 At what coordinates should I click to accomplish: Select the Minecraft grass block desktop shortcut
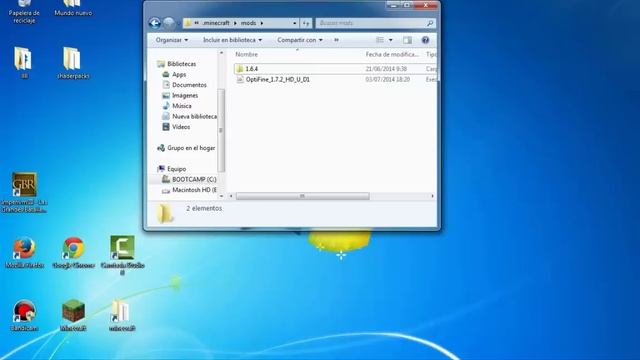[x=73, y=316]
